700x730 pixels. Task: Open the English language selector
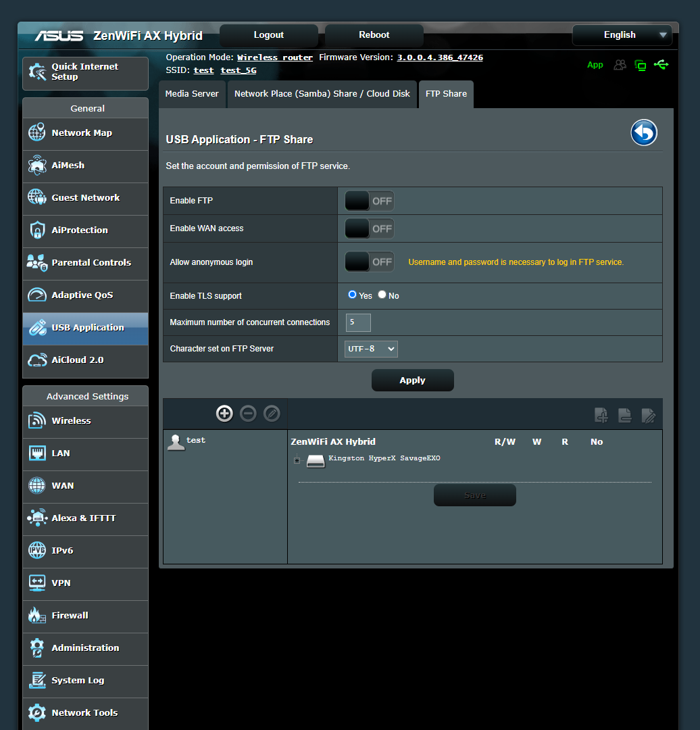coord(621,35)
